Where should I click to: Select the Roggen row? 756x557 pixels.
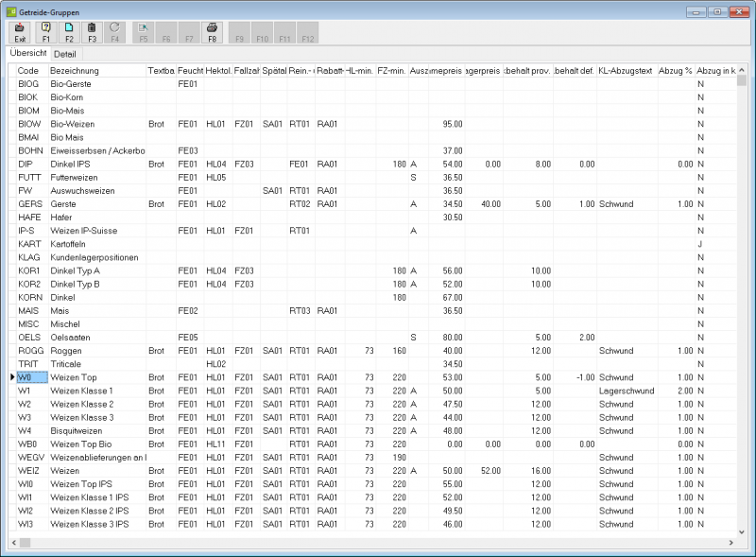[x=372, y=351]
